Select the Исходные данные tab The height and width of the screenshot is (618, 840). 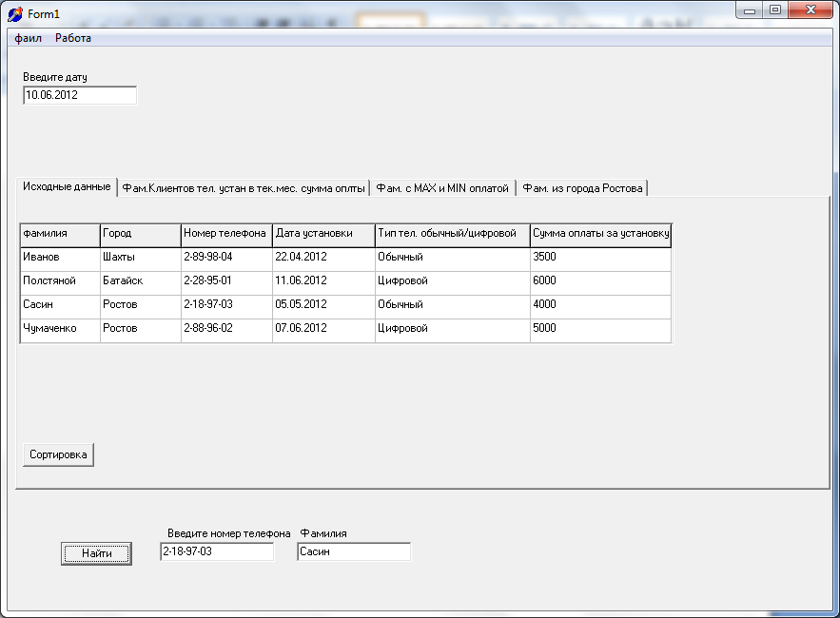pyautogui.click(x=67, y=186)
